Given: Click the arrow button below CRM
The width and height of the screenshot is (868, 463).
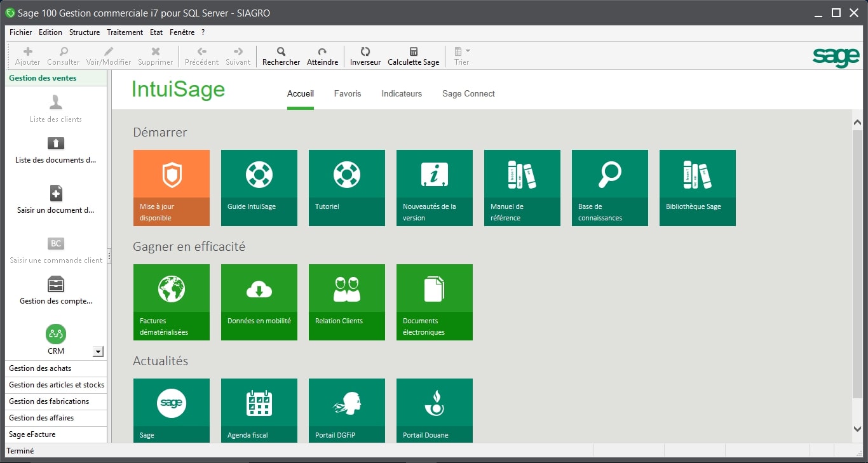Looking at the screenshot, I should pos(97,351).
